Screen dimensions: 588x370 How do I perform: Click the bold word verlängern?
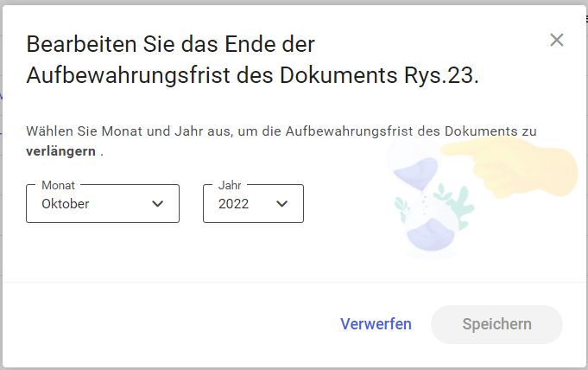60,151
